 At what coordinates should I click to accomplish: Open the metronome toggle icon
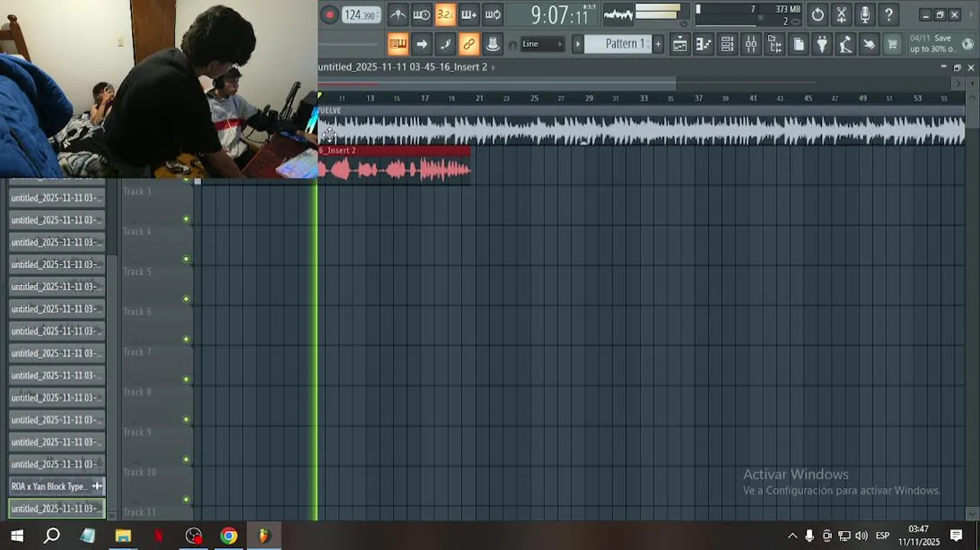[x=398, y=15]
